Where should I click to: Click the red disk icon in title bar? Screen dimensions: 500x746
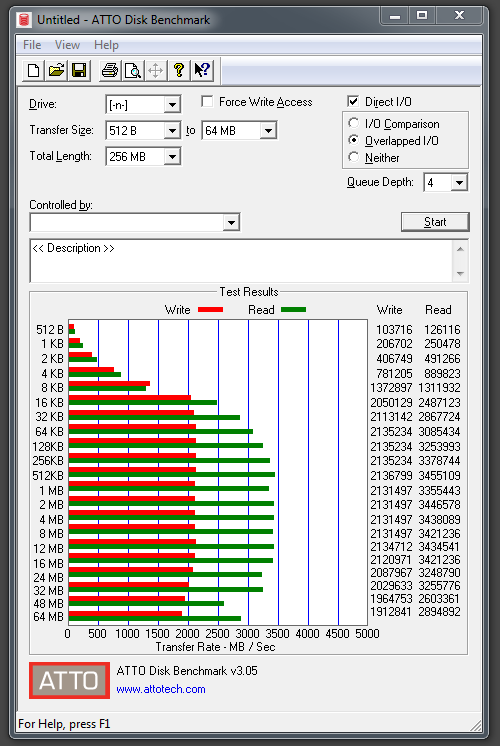click(24, 20)
